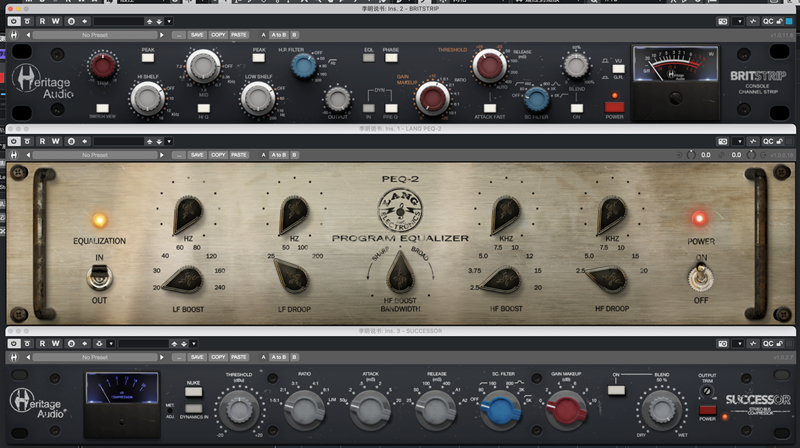Enable Write automation in BRITSTRIP window

[56, 21]
